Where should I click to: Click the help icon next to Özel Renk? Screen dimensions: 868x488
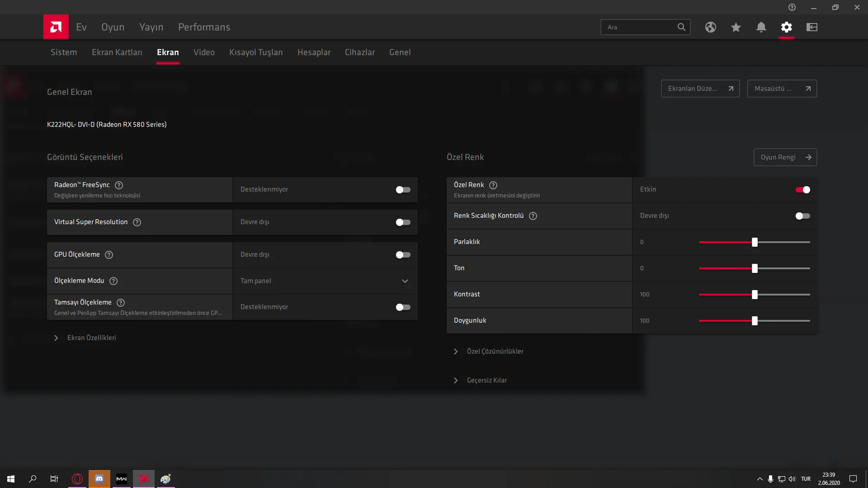click(493, 185)
